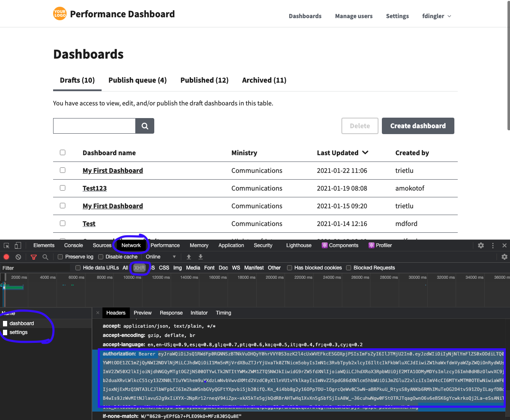This screenshot has width=510, height=420.
Task: Open the fdingler user dropdown
Action: click(437, 16)
